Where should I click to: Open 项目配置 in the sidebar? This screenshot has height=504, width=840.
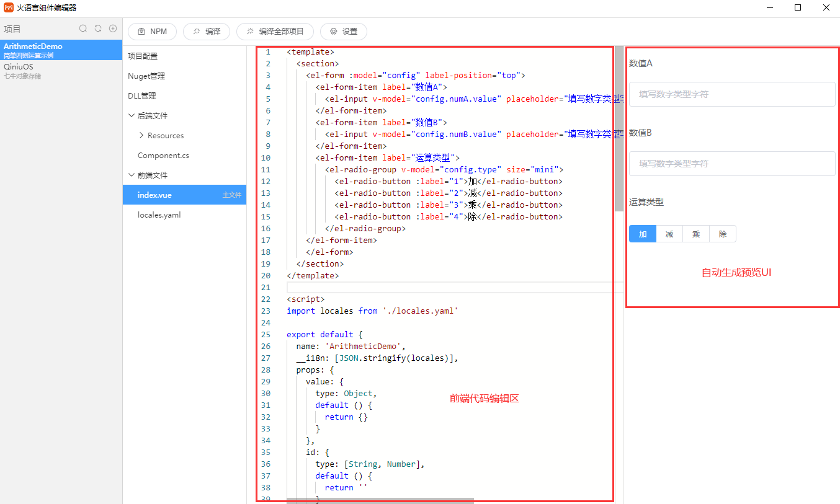[x=143, y=56]
